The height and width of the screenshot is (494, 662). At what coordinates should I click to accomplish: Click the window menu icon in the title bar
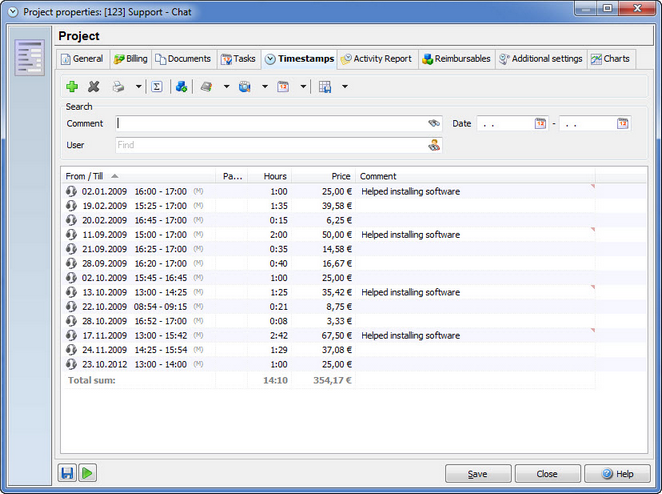(13, 12)
